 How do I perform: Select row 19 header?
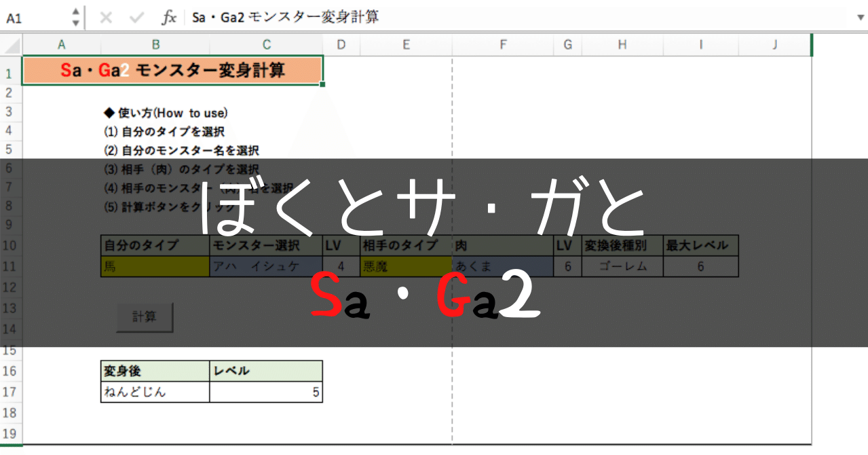coord(10,433)
